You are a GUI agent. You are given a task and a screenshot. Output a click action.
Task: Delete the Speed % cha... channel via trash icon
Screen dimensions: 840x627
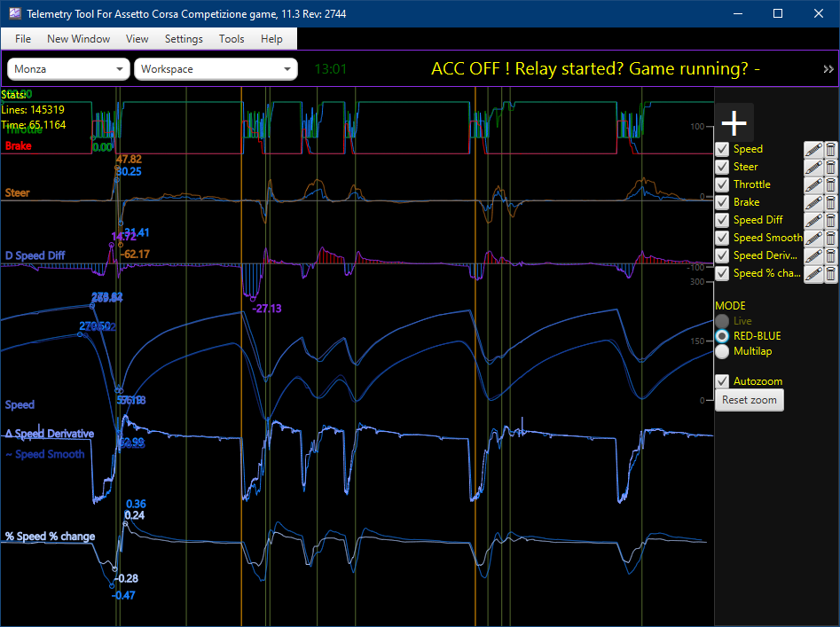(x=830, y=274)
